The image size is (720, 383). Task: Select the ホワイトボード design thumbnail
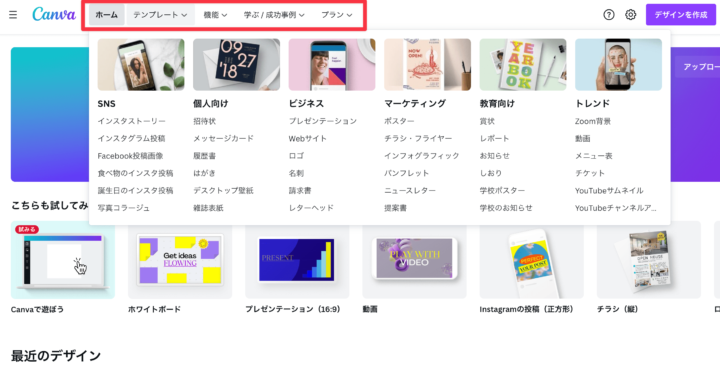pyautogui.click(x=180, y=260)
